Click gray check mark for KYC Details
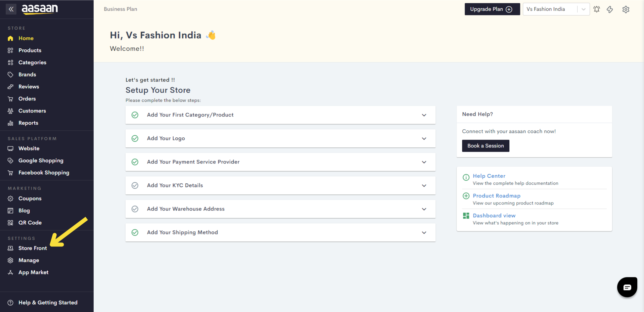644x312 pixels. point(135,185)
